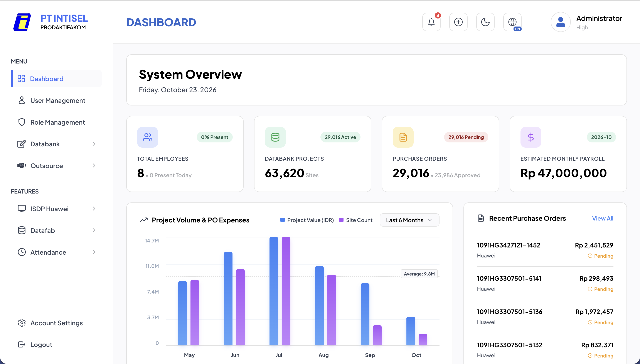Toggle the Project Value (IDR) blue legend swatch
The image size is (640, 364).
(283, 220)
